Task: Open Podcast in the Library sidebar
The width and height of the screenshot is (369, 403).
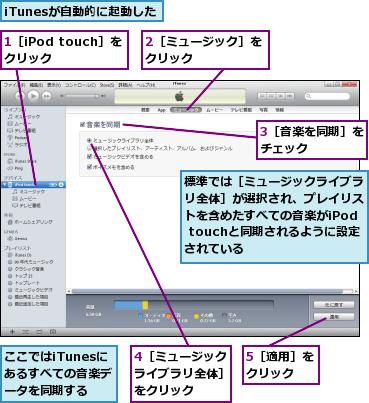Action: click(18, 138)
